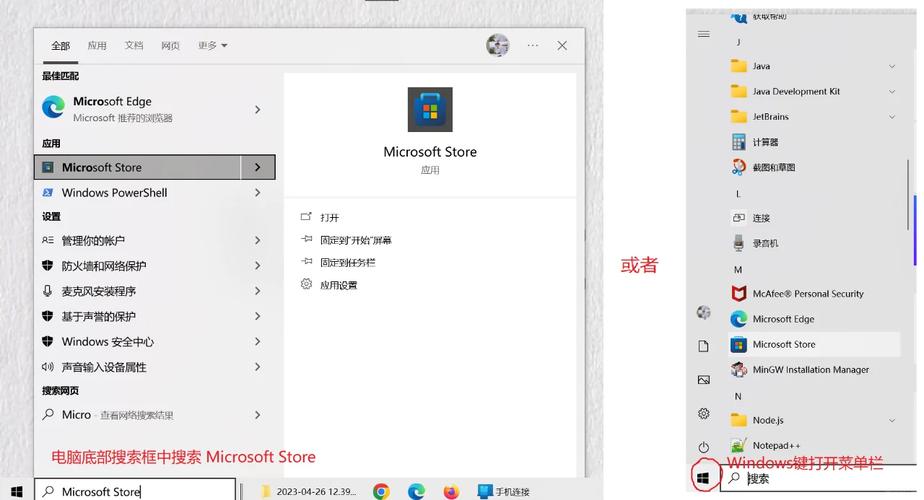Close the search panel with X
Viewport: 924px width, 500px height.
(x=562, y=45)
